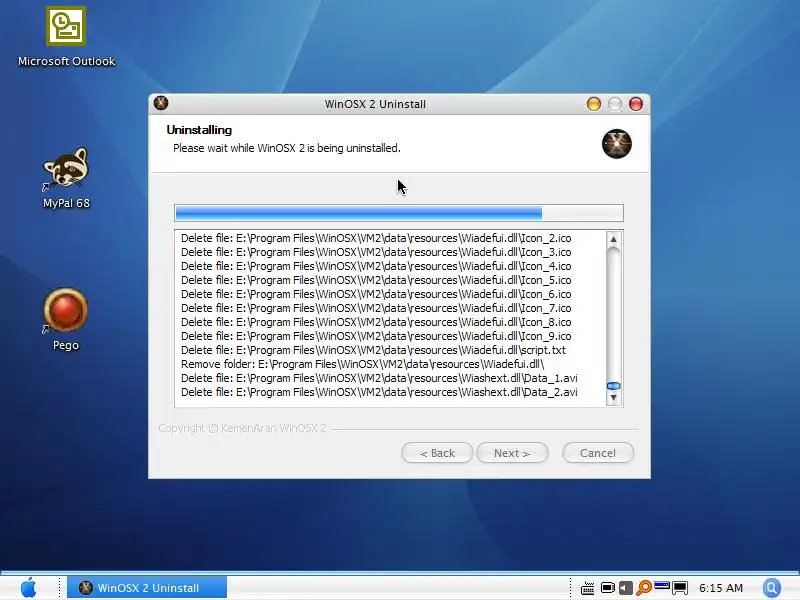
Task: Open the Pego red ball shortcut
Action: [x=66, y=319]
